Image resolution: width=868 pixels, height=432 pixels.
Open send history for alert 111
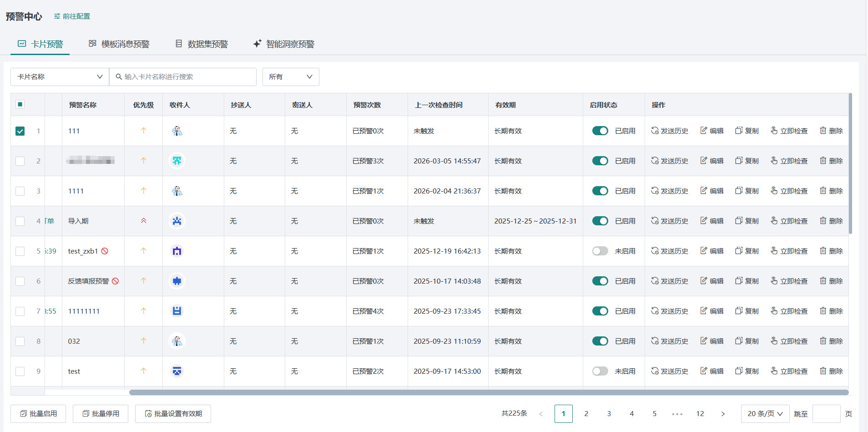click(x=669, y=131)
